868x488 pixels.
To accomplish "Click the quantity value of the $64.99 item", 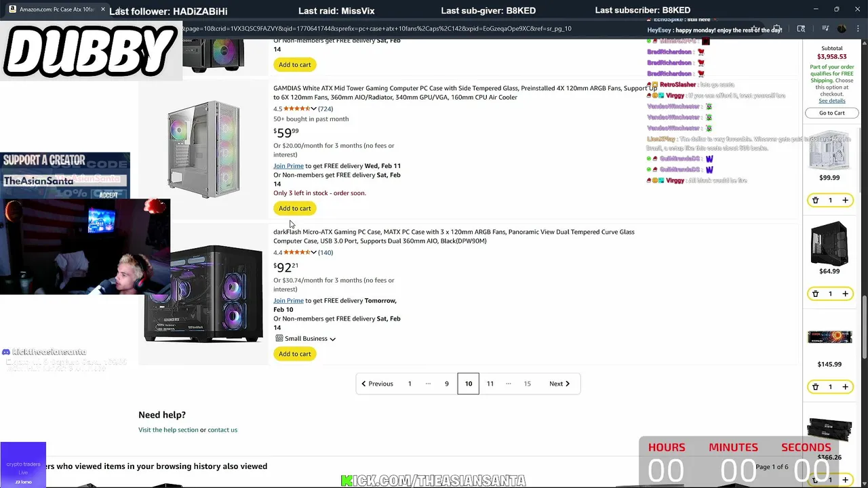I will [830, 293].
